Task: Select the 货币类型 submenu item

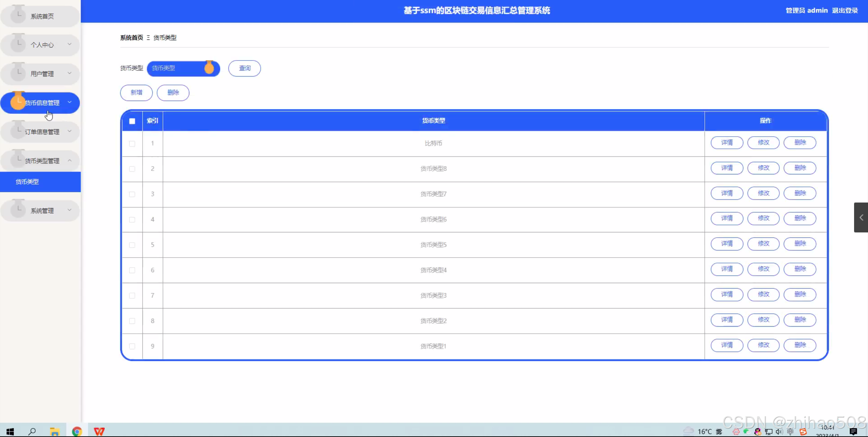Action: point(27,182)
